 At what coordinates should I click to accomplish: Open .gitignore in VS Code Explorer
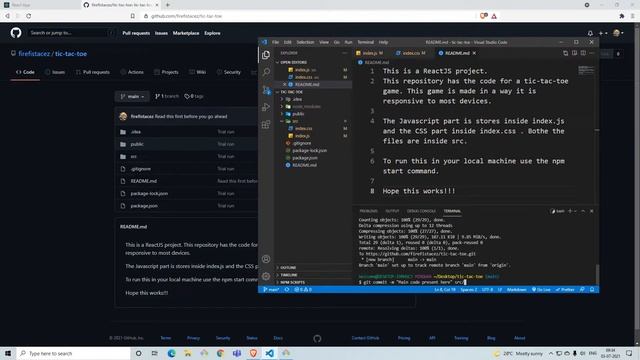[302, 143]
